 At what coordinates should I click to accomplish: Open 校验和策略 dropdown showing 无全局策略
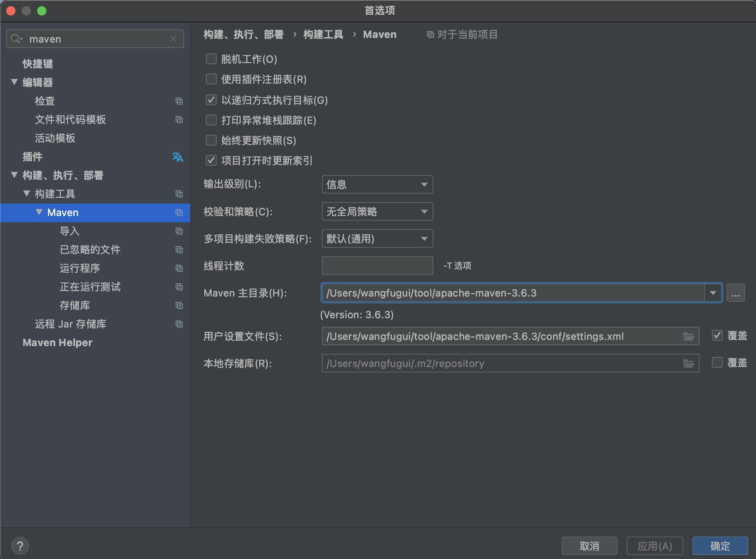click(x=377, y=211)
